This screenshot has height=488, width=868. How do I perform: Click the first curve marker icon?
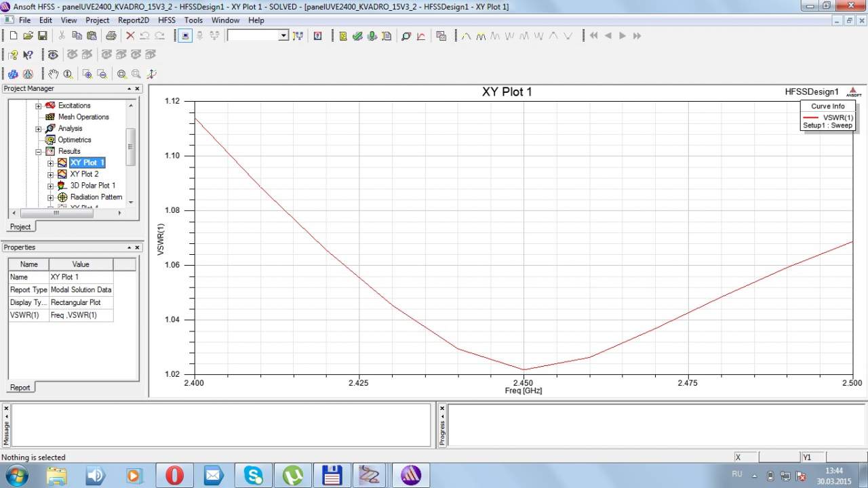(x=466, y=36)
